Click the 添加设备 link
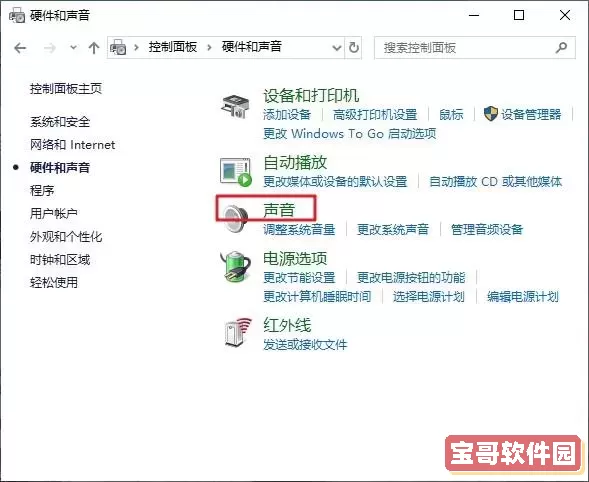 (287, 114)
